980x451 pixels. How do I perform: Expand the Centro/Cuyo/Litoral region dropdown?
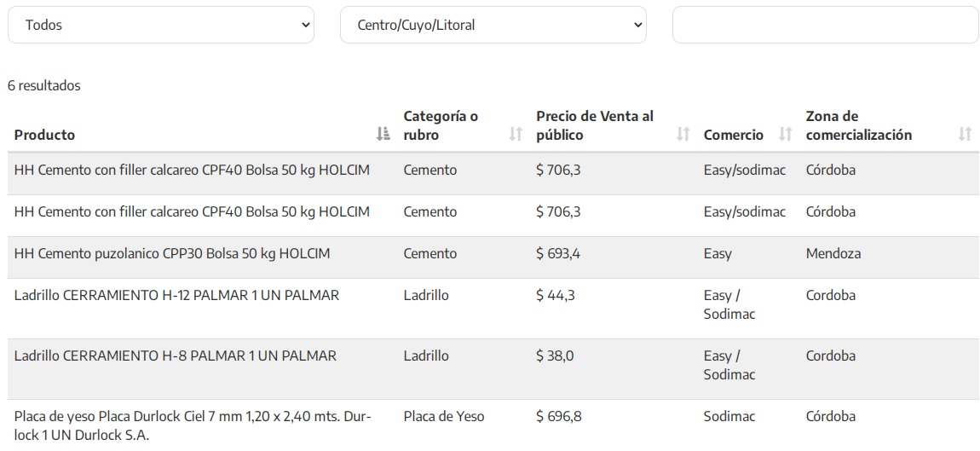tap(493, 25)
